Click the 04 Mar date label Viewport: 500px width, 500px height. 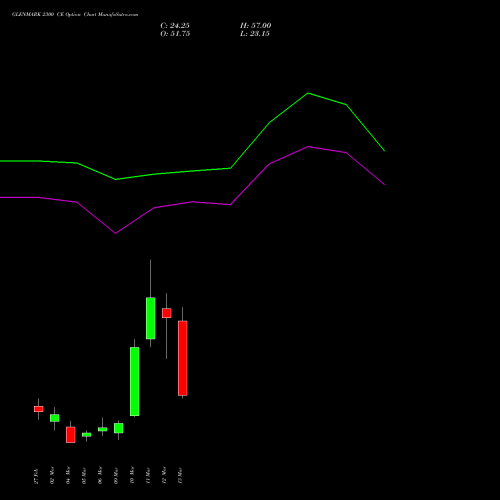[68, 476]
